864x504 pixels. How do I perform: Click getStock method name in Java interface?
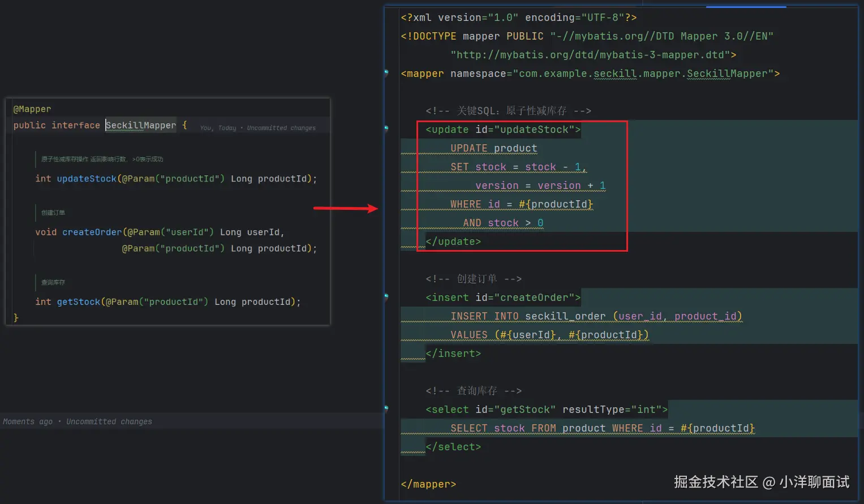[78, 302]
